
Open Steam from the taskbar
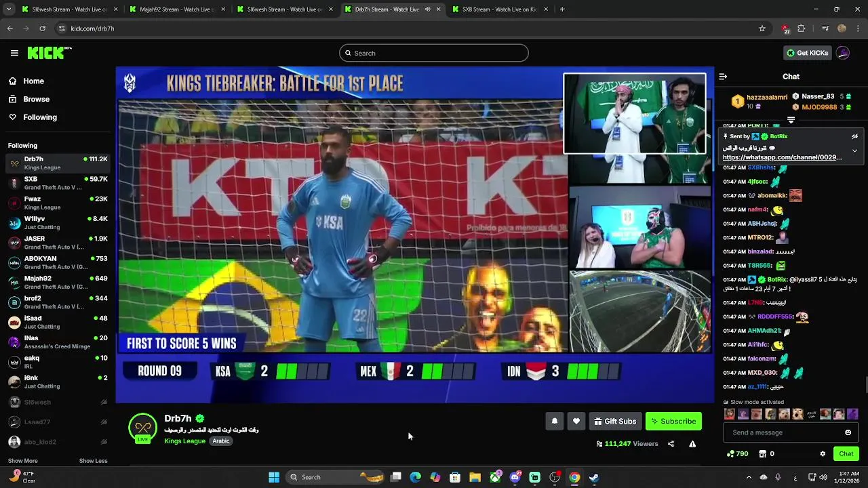(594, 477)
